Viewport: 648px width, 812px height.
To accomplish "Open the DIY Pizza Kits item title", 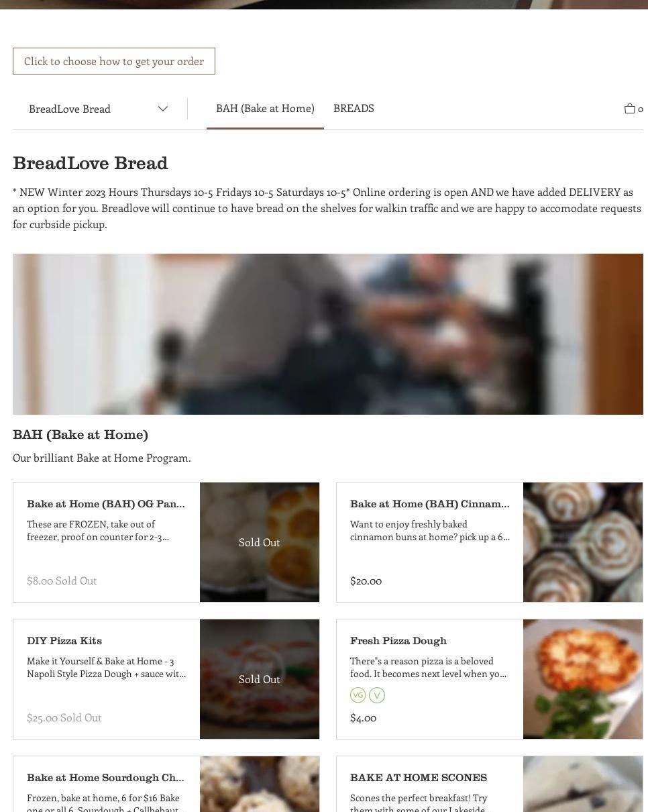I will [x=64, y=641].
